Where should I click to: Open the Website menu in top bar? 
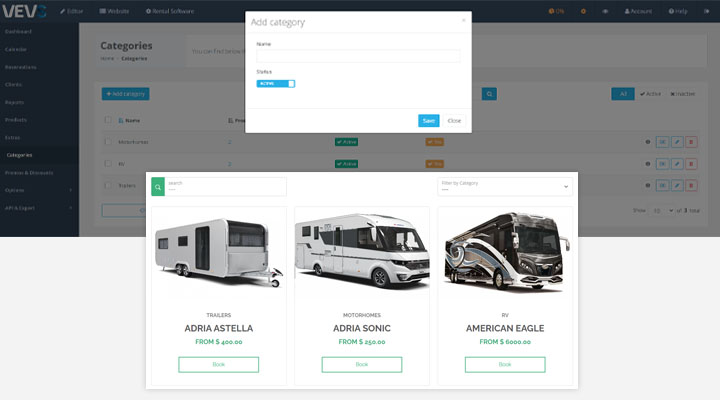pyautogui.click(x=114, y=11)
